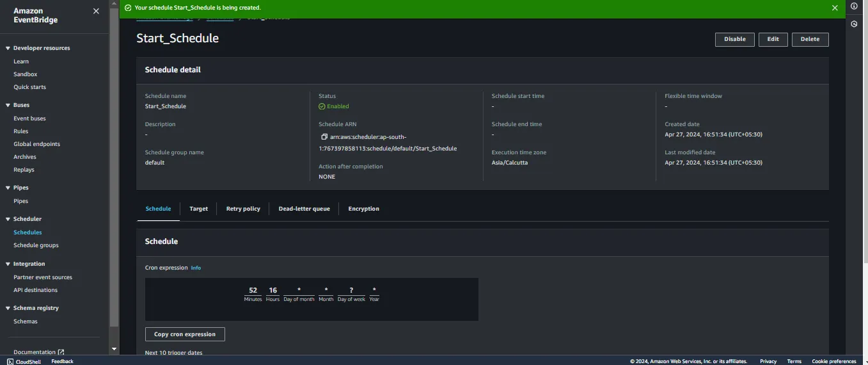Click the Disable button
The image size is (868, 365).
tap(735, 39)
